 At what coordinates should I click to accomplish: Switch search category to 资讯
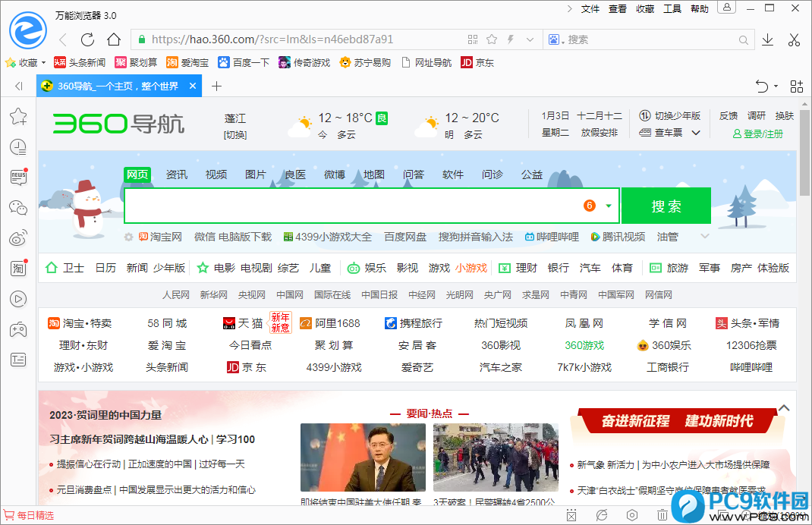click(177, 174)
